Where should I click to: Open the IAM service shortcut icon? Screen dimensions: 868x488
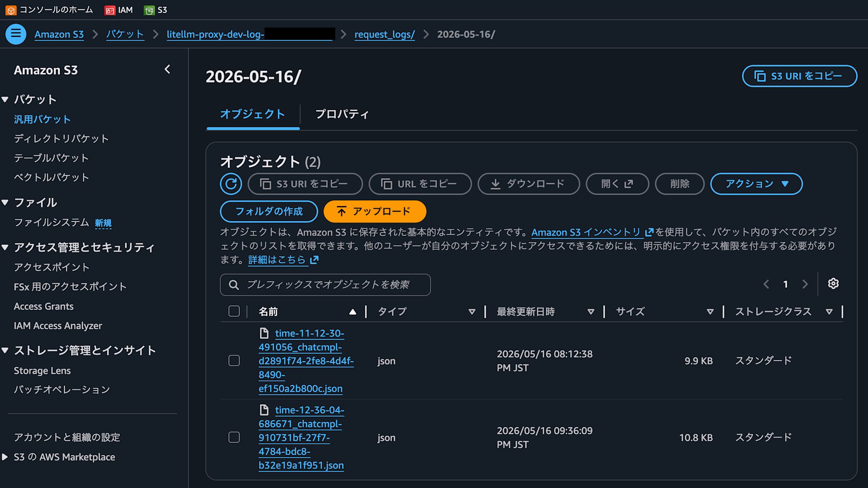click(x=110, y=10)
